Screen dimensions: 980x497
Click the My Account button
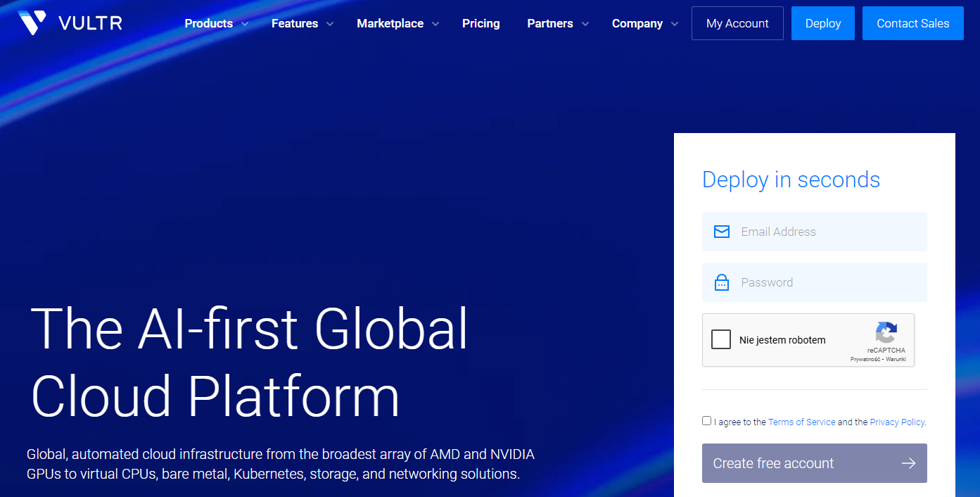pyautogui.click(x=737, y=23)
